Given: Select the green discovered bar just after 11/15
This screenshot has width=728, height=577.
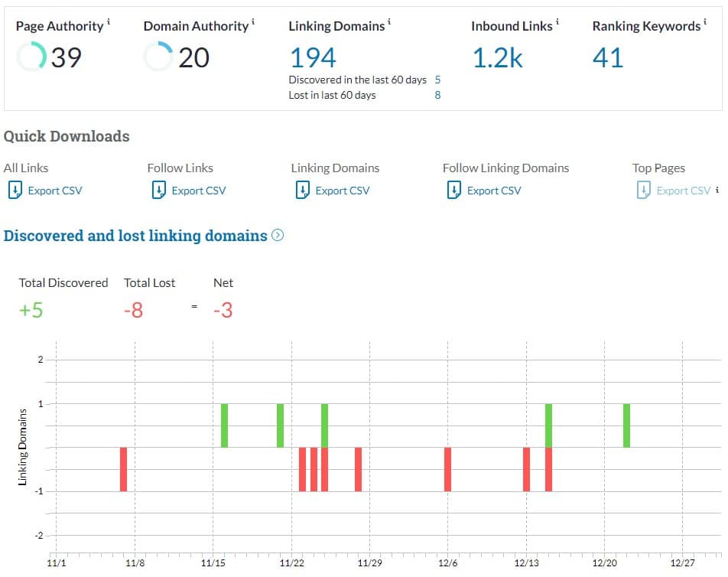Looking at the screenshot, I should pos(224,425).
